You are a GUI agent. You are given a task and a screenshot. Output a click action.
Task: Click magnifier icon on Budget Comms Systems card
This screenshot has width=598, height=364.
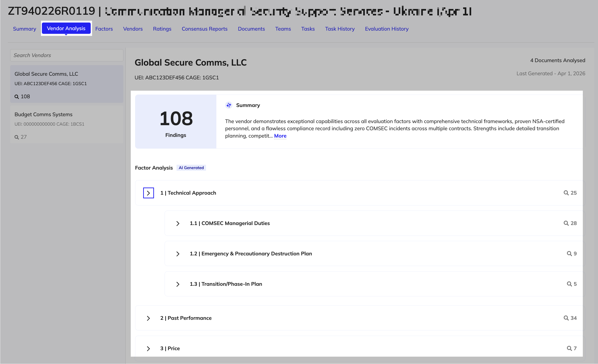point(17,137)
